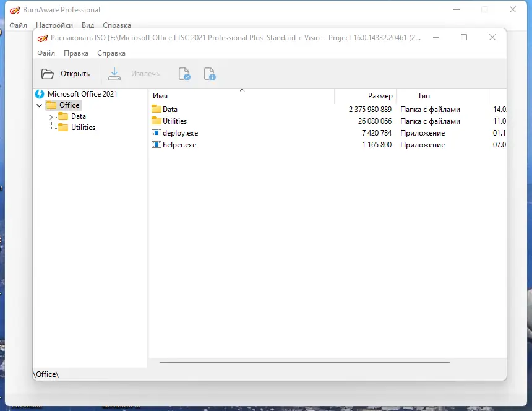Click size value 7 420 784
The image size is (532, 411).
pos(377,133)
